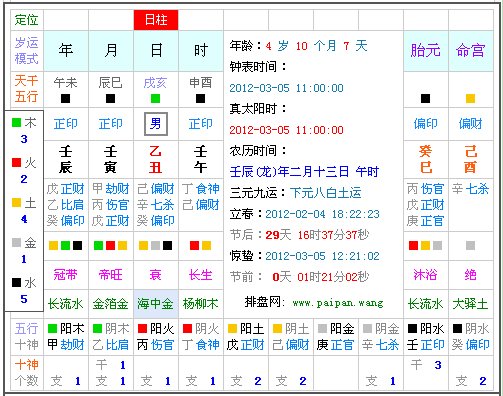Click the 己酉 pillar under 命宫

point(470,159)
